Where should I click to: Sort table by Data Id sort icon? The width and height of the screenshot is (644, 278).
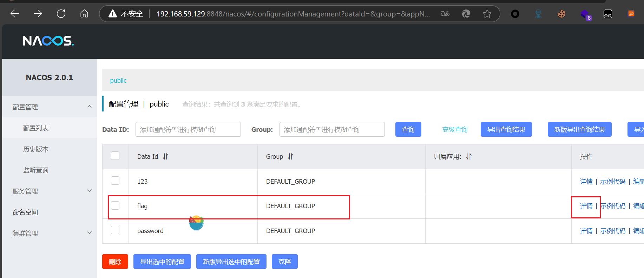click(166, 157)
